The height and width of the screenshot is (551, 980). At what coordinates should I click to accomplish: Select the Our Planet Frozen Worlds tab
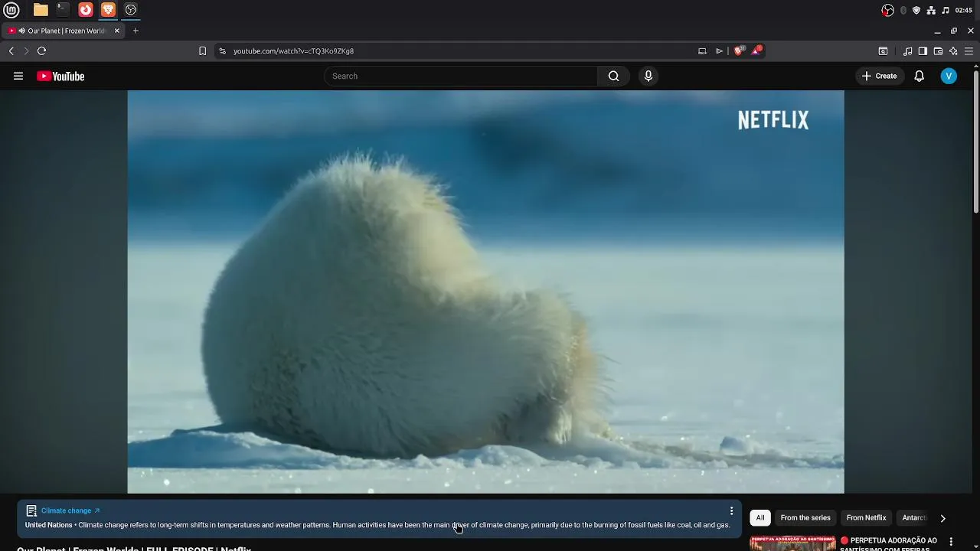(x=64, y=31)
